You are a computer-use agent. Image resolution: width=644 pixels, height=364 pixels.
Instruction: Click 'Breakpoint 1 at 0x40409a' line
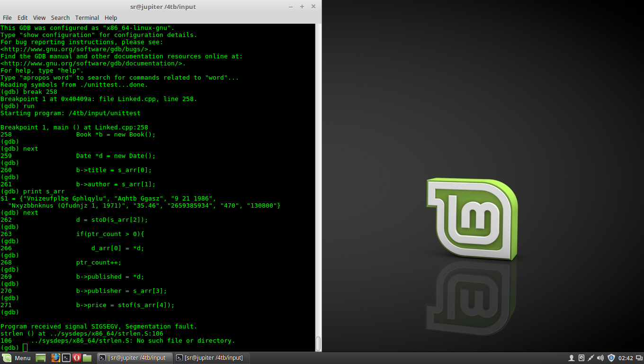coord(98,99)
